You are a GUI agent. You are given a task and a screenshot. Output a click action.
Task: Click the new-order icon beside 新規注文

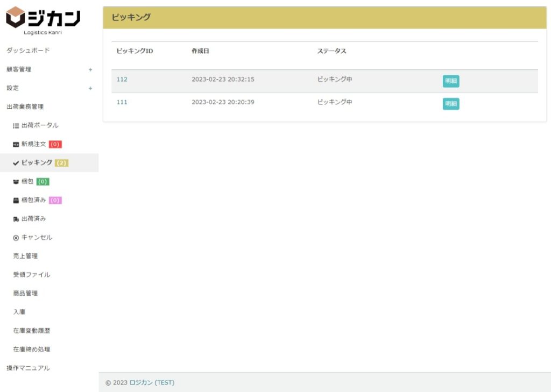pyautogui.click(x=16, y=145)
